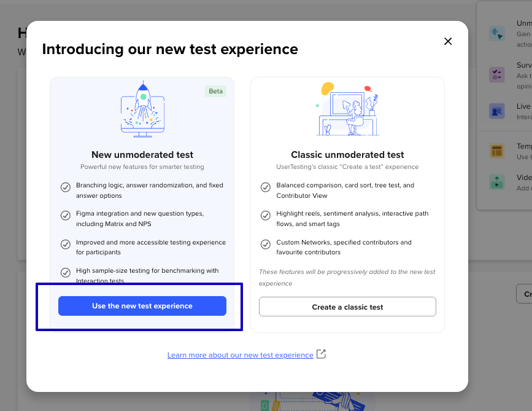This screenshot has height=411, width=532.
Task: Click checkmark beside Improved and more accessible
Action: (x=65, y=244)
